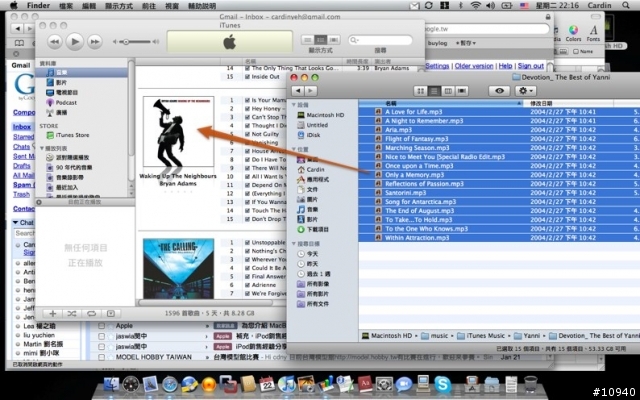
Task: Launch Skype from the Dock
Action: tap(442, 384)
